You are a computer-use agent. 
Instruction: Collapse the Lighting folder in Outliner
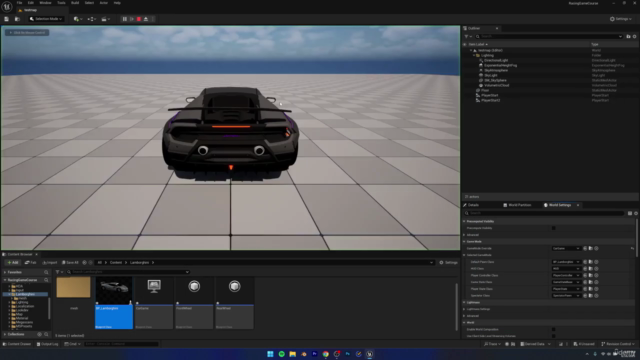474,55
